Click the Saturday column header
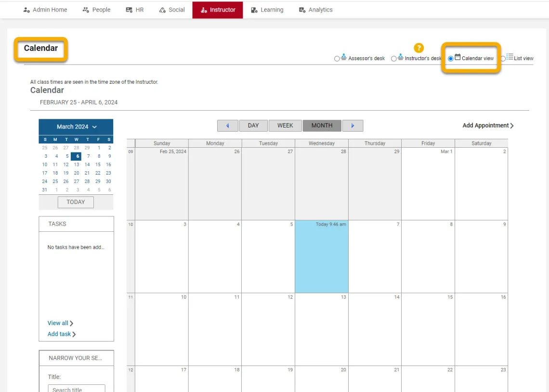Screen dimensions: 549x392 pos(481,143)
